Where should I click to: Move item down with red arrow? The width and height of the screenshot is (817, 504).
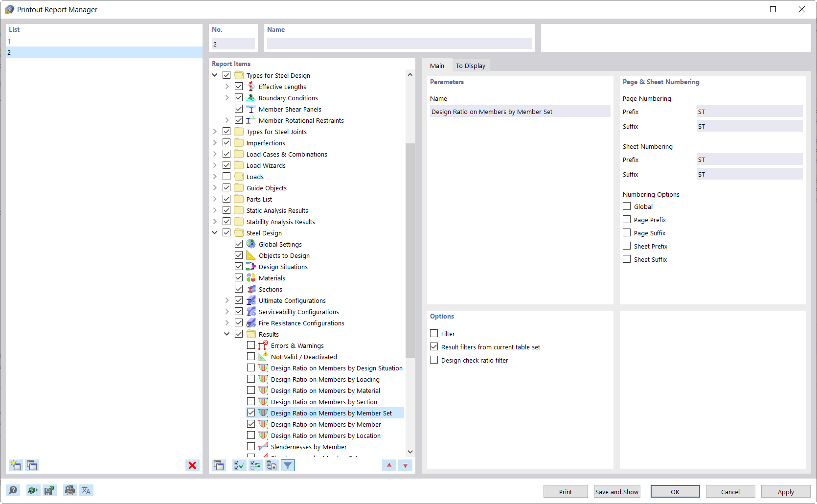pyautogui.click(x=405, y=465)
